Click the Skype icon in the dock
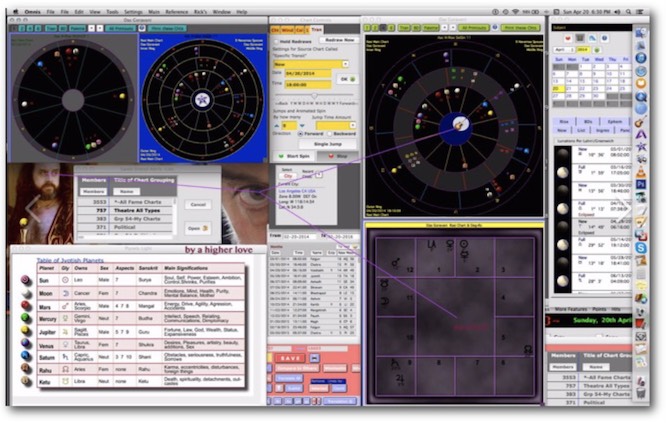 point(640,247)
